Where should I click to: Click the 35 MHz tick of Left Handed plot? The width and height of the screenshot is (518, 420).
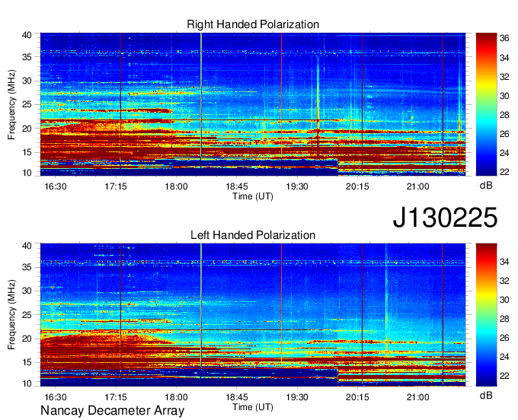click(x=27, y=267)
